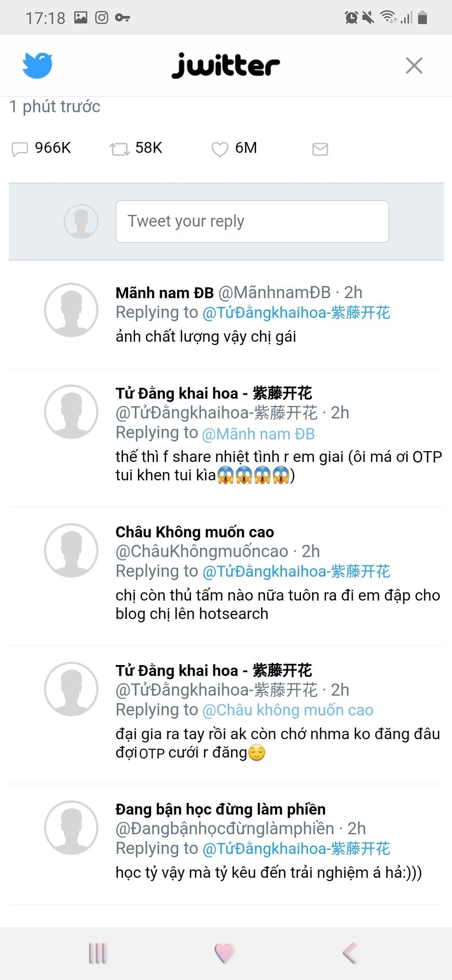Open replies via the 966K comment icon
The height and width of the screenshot is (980, 452).
(20, 149)
